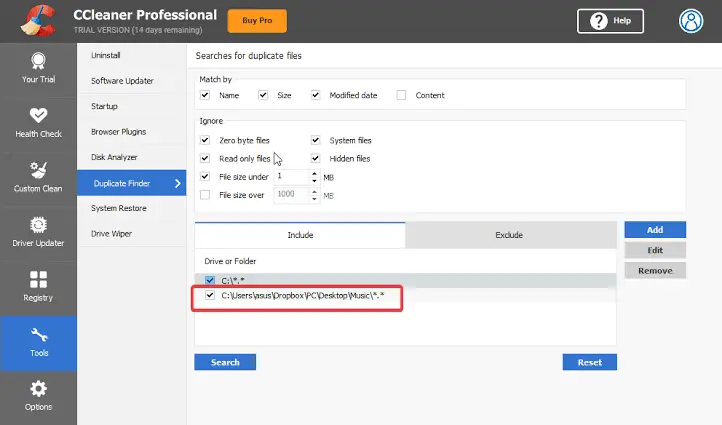Enable File size over checkbox
Image resolution: width=722 pixels, height=425 pixels.
pos(205,195)
